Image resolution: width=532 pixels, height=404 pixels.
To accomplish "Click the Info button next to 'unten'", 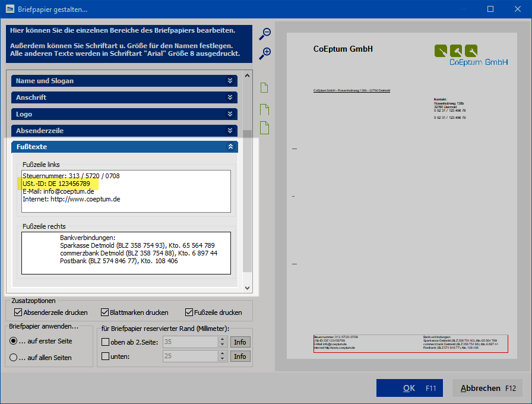I will (240, 356).
